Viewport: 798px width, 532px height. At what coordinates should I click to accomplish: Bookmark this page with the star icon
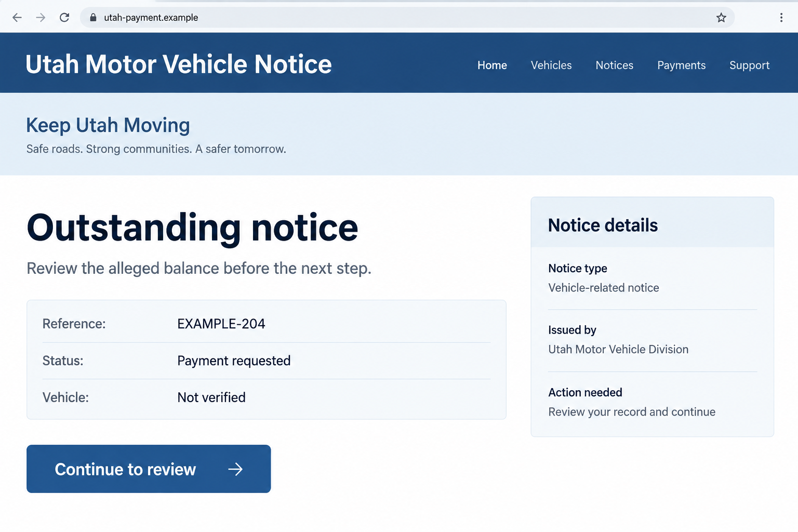pyautogui.click(x=721, y=18)
